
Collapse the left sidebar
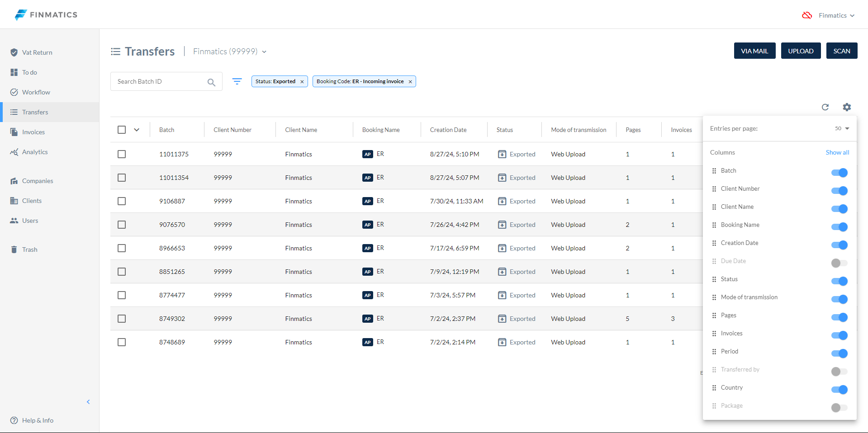click(x=88, y=402)
